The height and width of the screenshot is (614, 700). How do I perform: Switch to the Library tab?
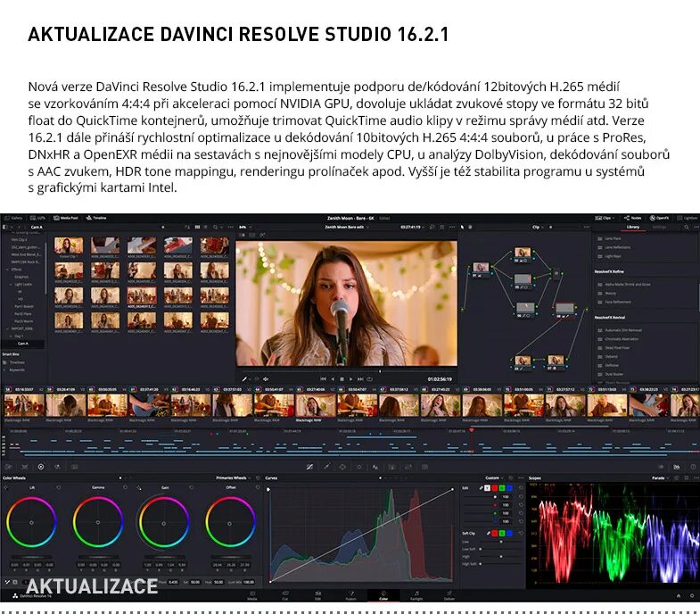tap(633, 227)
